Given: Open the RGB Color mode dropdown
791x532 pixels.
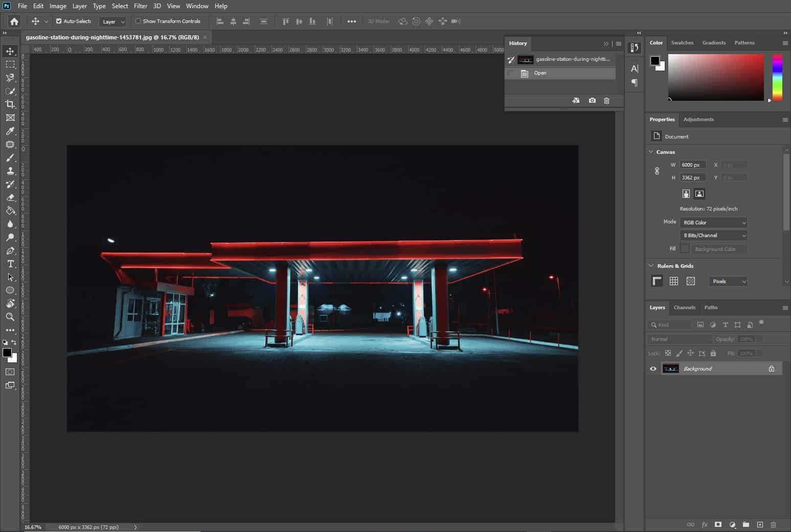Looking at the screenshot, I should click(x=713, y=222).
